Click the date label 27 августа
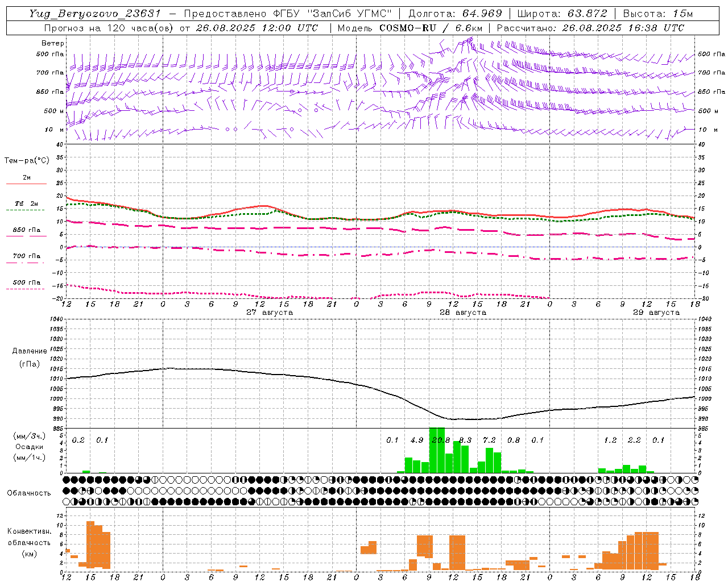Viewport: 728px width, 582px height. click(x=270, y=313)
